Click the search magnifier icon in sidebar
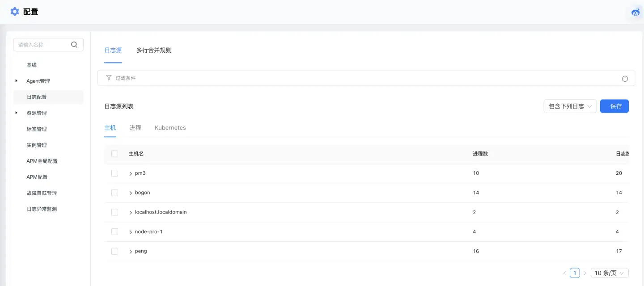The height and width of the screenshot is (286, 644). point(74,45)
